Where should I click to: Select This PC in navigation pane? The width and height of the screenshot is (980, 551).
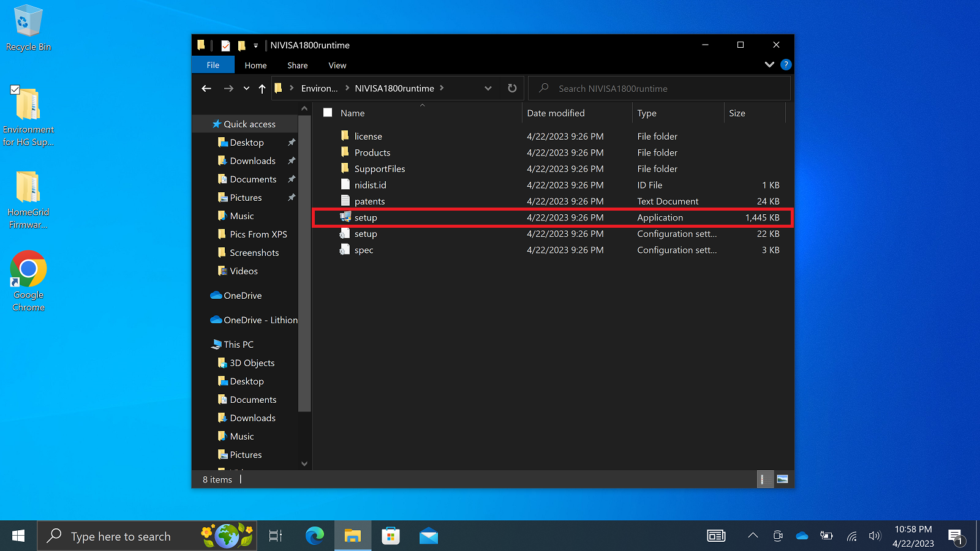pyautogui.click(x=238, y=345)
